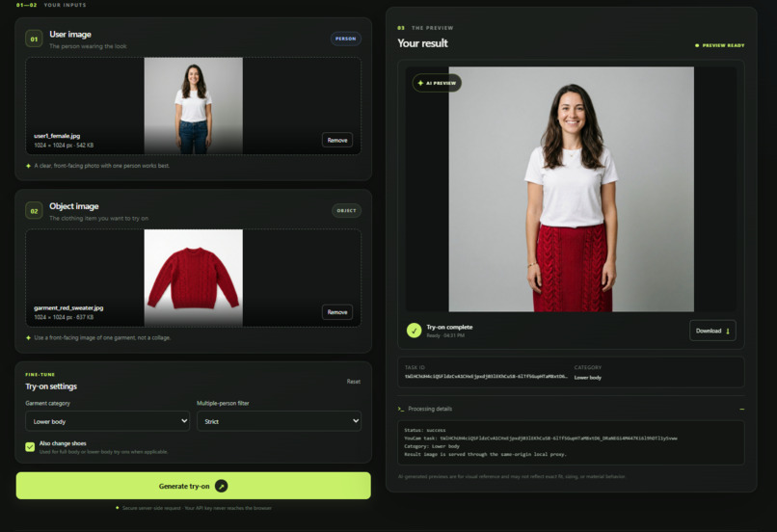Screen dimensions: 777x532
Task: Click the Task ID value string
Action: [486, 377]
